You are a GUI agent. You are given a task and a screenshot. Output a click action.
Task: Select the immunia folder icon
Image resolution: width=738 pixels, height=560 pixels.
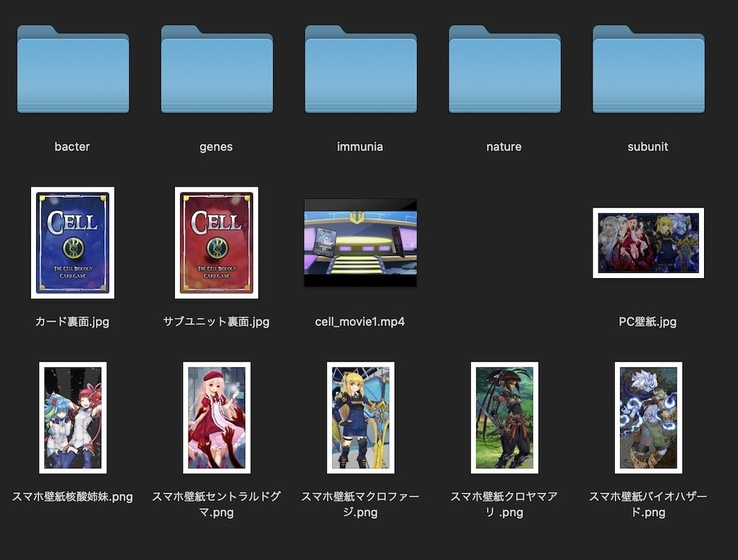[361, 69]
